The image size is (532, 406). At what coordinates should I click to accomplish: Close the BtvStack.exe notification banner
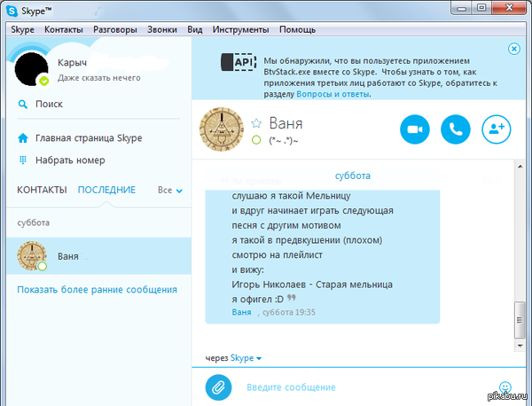(514, 49)
